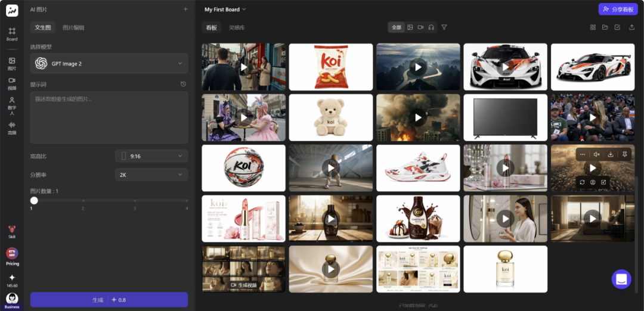
Task: Expand the My First Board dropdown
Action: [x=225, y=9]
